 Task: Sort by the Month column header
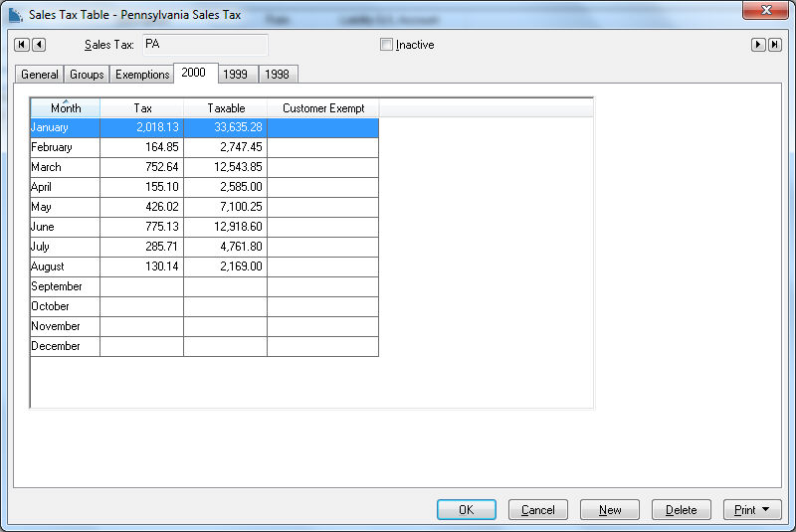coord(66,108)
